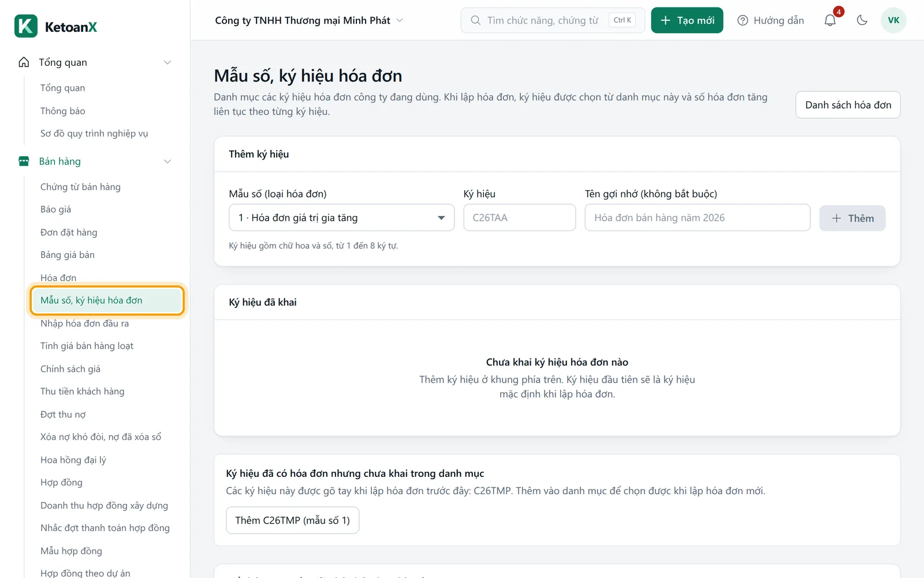Screen dimensions: 924x578
Task: Focus the Tên gợi nhớ input field
Action: (697, 218)
